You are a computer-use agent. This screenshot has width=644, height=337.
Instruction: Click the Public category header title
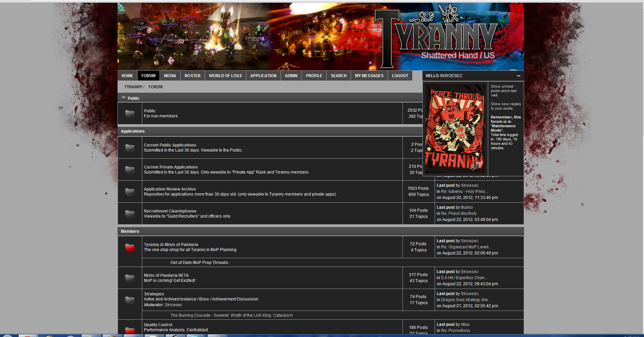(133, 98)
